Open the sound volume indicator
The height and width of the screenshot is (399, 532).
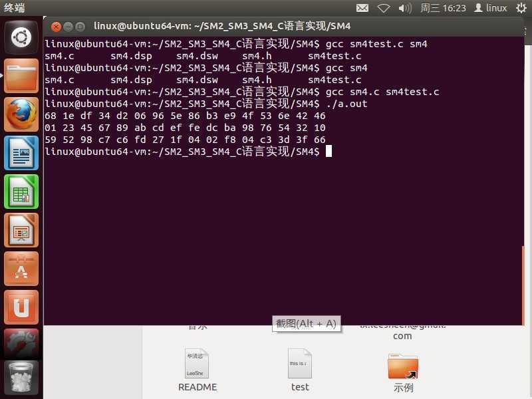(x=405, y=8)
